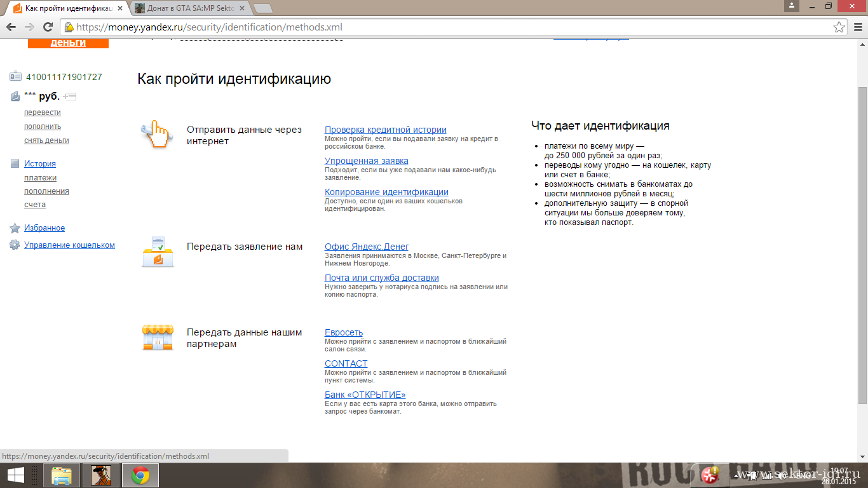Image resolution: width=868 pixels, height=488 pixels.
Task: Open Избранное link
Action: (44, 227)
